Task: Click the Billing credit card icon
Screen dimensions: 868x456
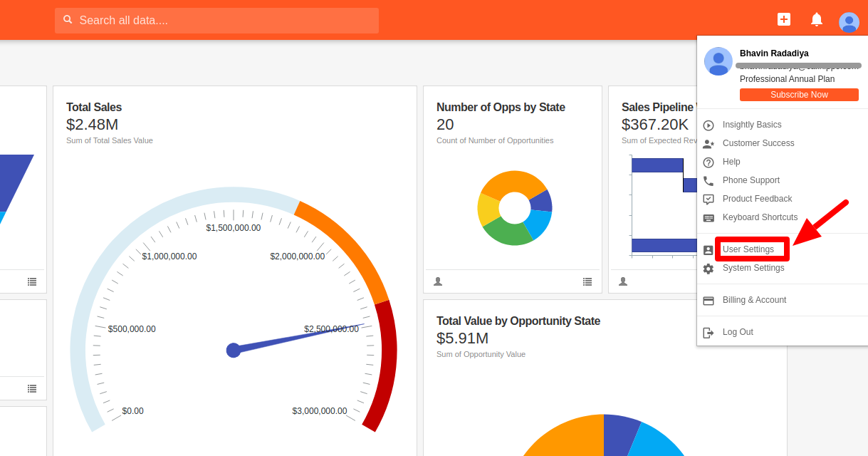Action: 708,301
